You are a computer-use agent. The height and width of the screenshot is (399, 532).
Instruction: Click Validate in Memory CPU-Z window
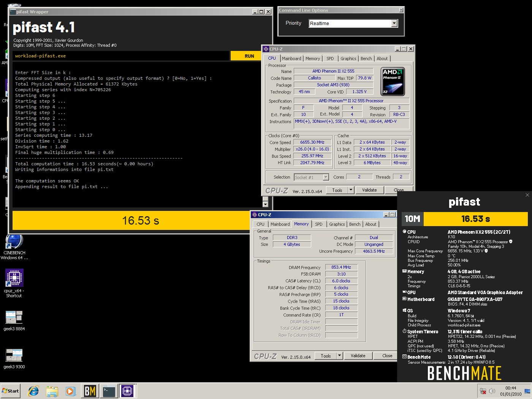click(358, 356)
